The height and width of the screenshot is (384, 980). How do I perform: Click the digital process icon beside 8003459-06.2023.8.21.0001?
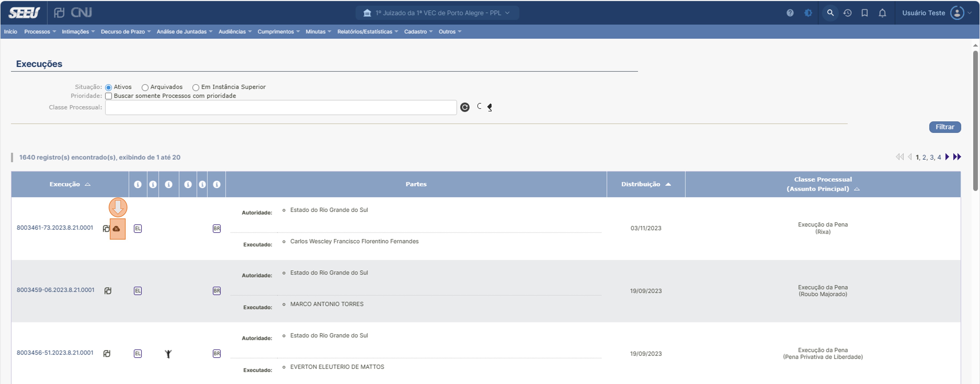[108, 291]
